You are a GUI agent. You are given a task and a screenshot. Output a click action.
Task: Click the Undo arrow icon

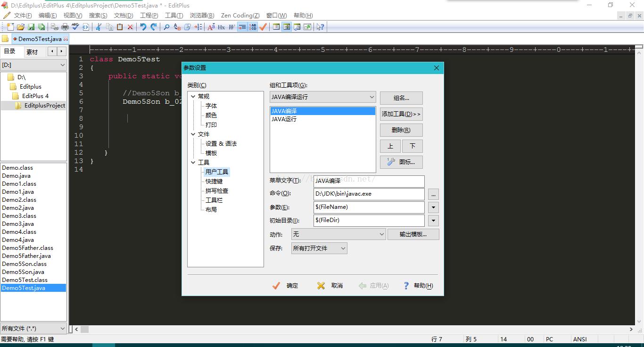click(x=143, y=27)
